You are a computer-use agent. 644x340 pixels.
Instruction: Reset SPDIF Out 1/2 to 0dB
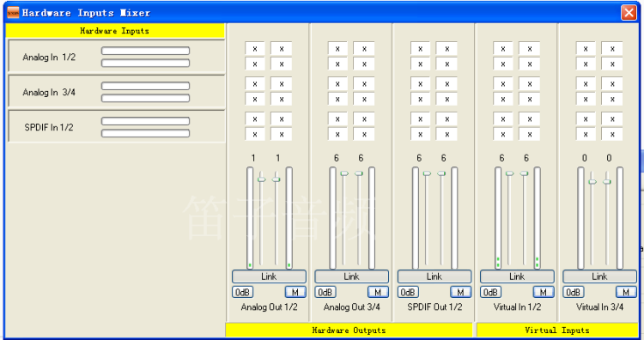point(408,292)
